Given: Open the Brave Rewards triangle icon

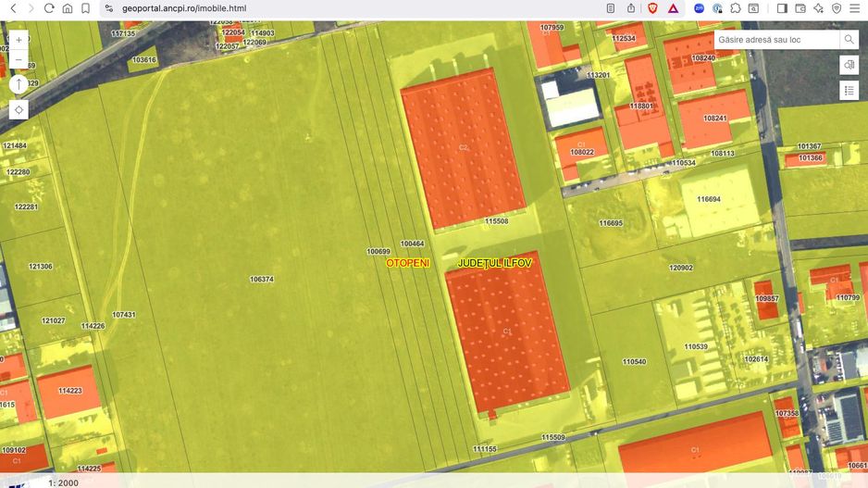Looking at the screenshot, I should [x=673, y=8].
